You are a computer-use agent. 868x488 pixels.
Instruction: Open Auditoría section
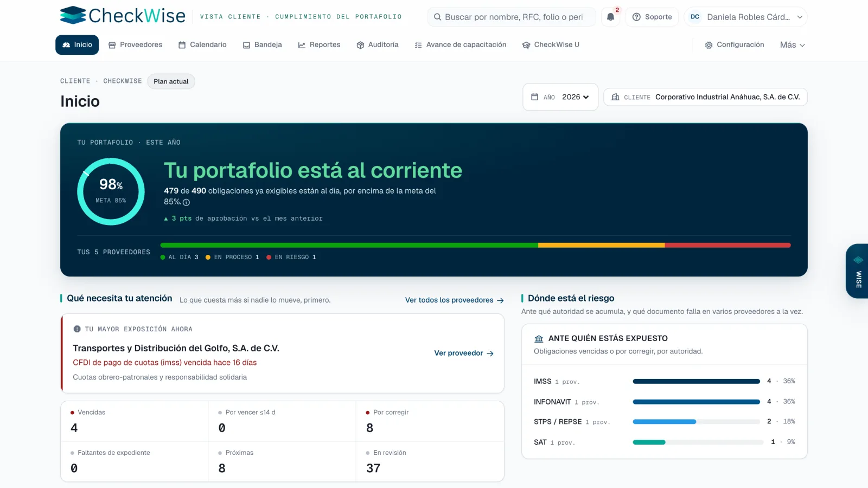pos(378,44)
